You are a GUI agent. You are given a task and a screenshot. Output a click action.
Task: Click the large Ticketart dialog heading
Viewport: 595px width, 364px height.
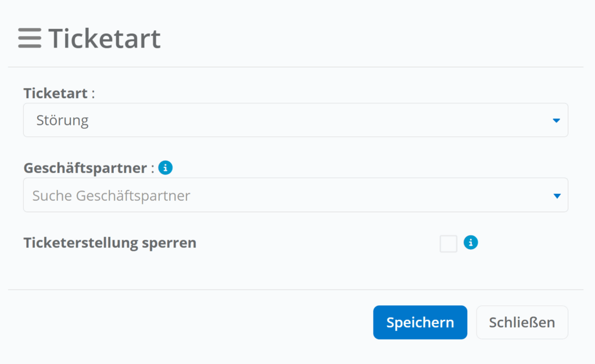point(105,38)
